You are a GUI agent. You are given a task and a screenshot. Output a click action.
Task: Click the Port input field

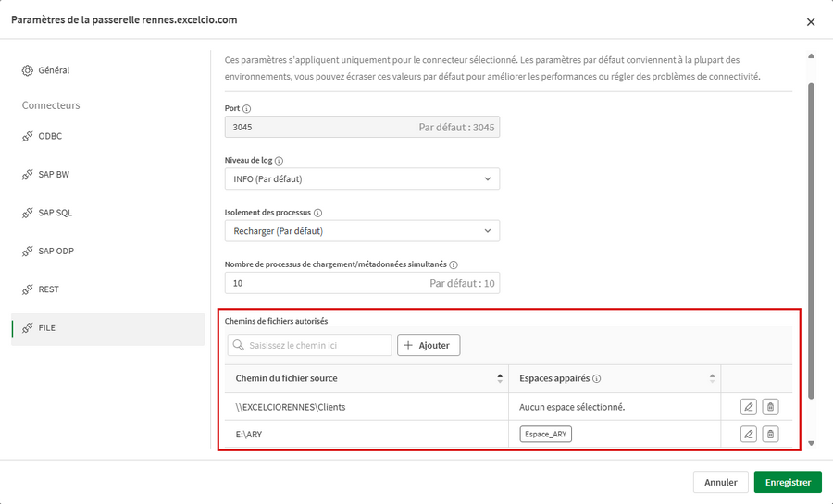tap(362, 127)
